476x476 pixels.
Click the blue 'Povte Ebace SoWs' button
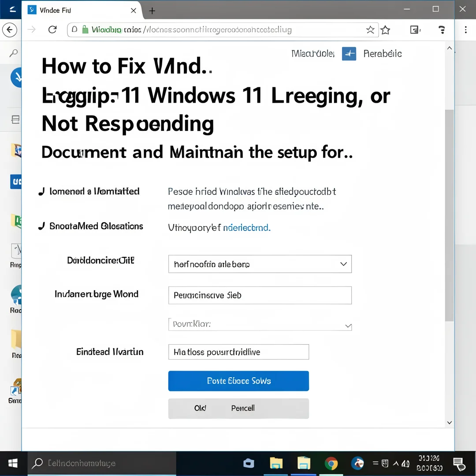click(238, 381)
